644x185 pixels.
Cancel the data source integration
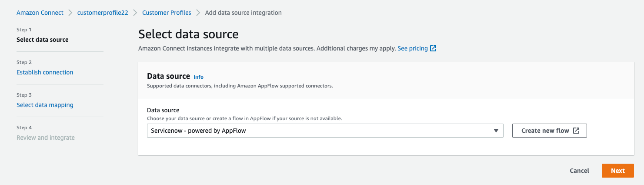click(579, 171)
